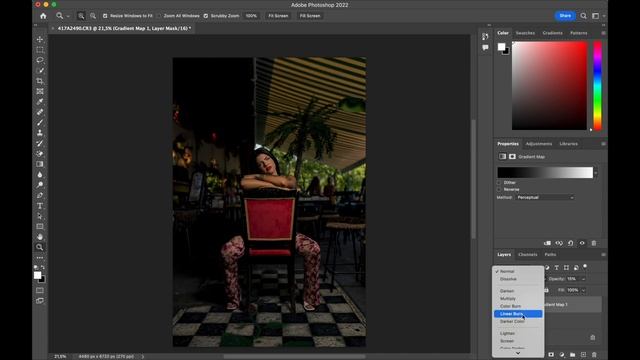Expand the zoom tool preset picker arrow
The image size is (640, 360).
pyautogui.click(x=68, y=16)
